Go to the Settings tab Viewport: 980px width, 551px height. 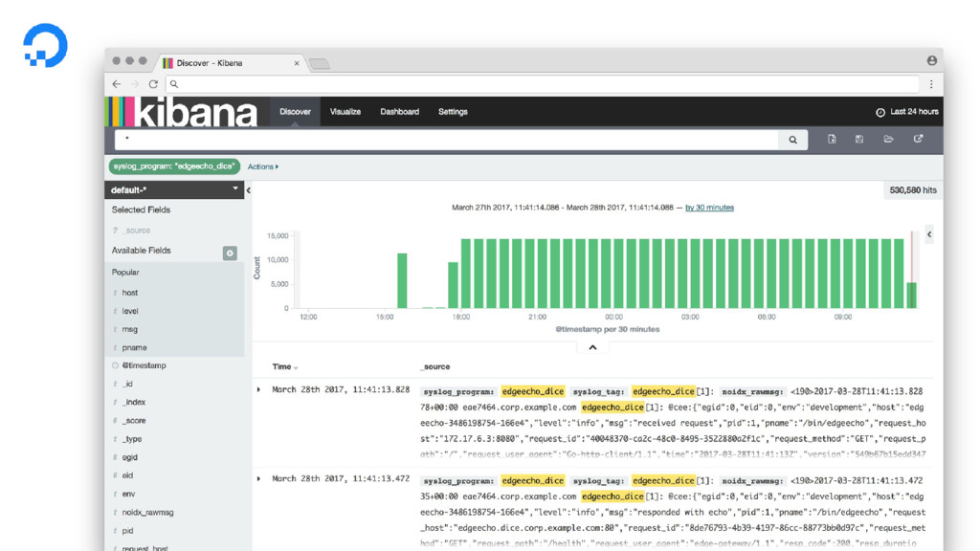coord(453,112)
